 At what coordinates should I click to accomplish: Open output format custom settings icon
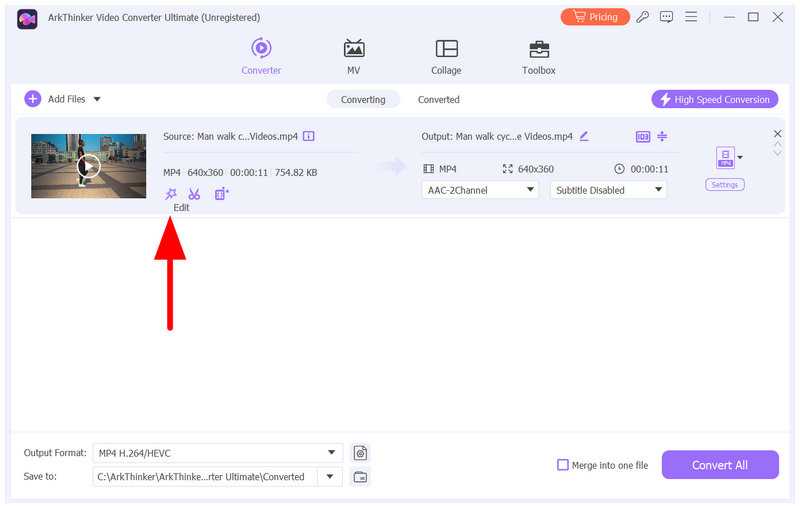(x=360, y=453)
